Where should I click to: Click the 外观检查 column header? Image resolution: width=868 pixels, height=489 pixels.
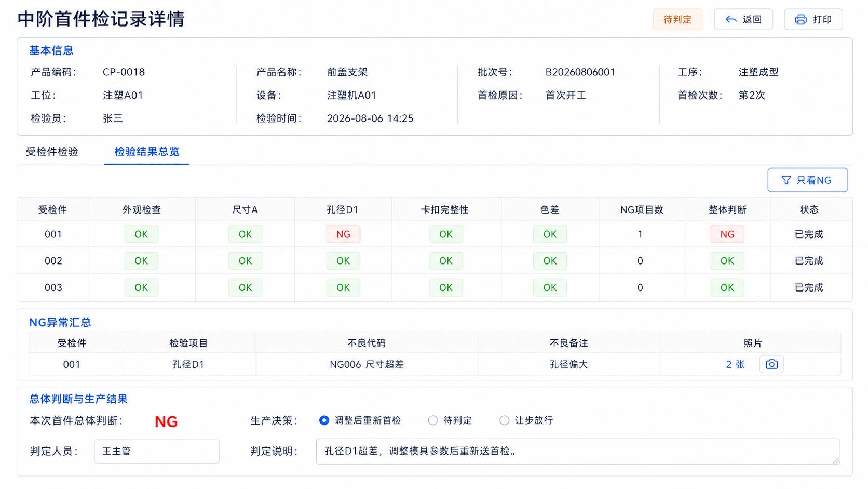(142, 210)
